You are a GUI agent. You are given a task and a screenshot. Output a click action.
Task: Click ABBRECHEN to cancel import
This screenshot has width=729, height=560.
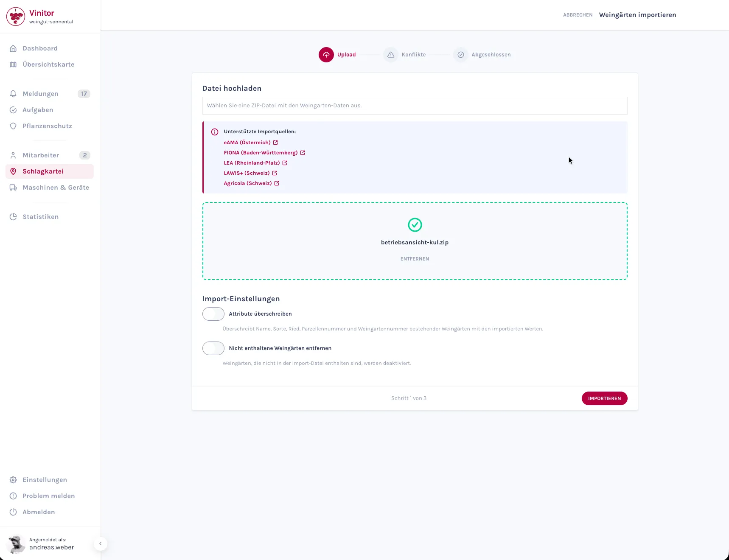[578, 15]
